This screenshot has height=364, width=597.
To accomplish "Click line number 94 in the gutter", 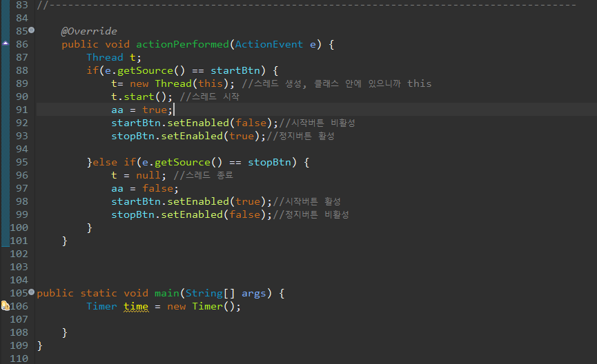I will click(x=21, y=149).
